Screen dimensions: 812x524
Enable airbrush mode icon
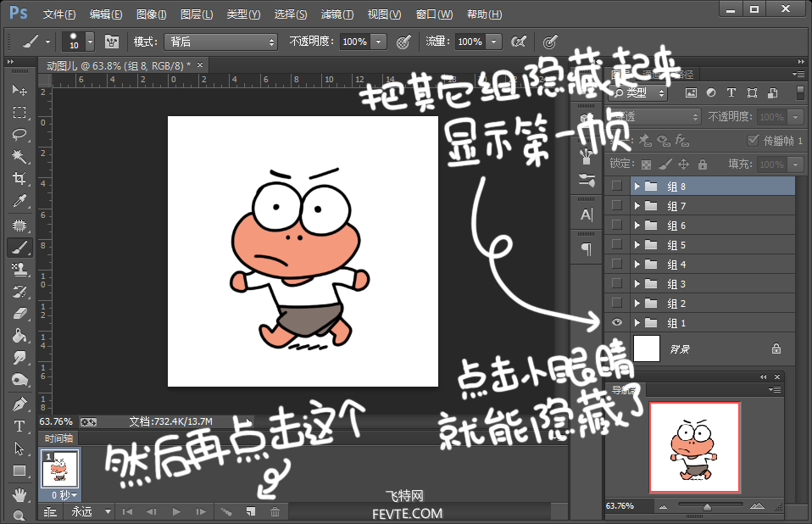click(519, 42)
